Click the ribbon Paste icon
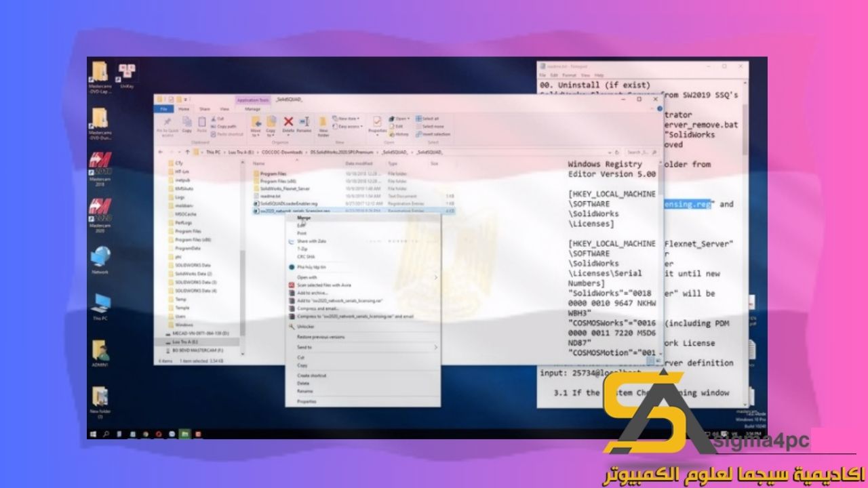Screen dimensions: 868x488 pos(201,125)
